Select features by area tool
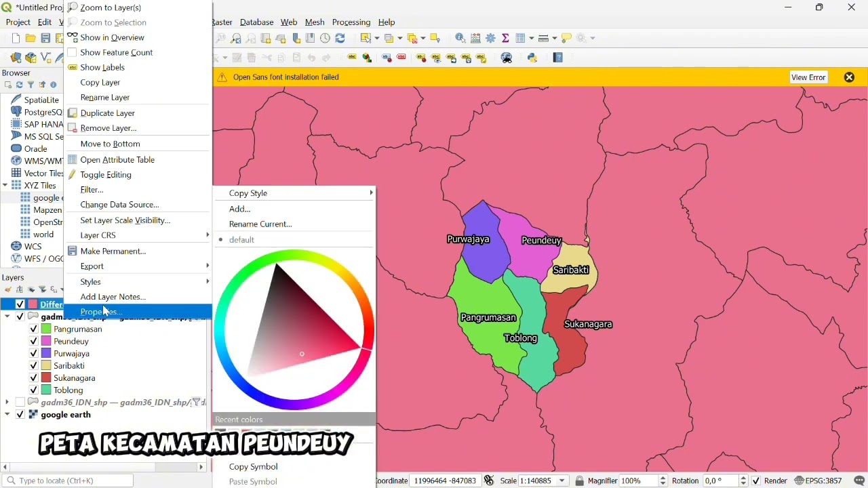This screenshot has width=868, height=488. pos(366,39)
